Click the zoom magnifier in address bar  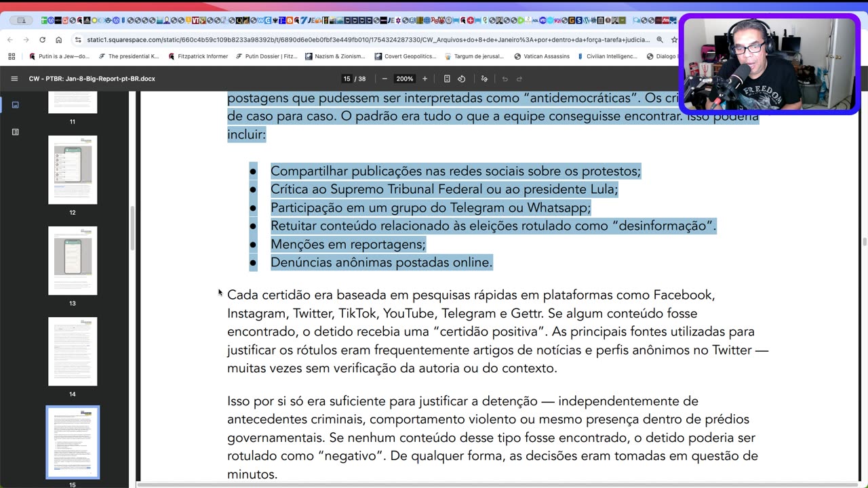point(659,39)
